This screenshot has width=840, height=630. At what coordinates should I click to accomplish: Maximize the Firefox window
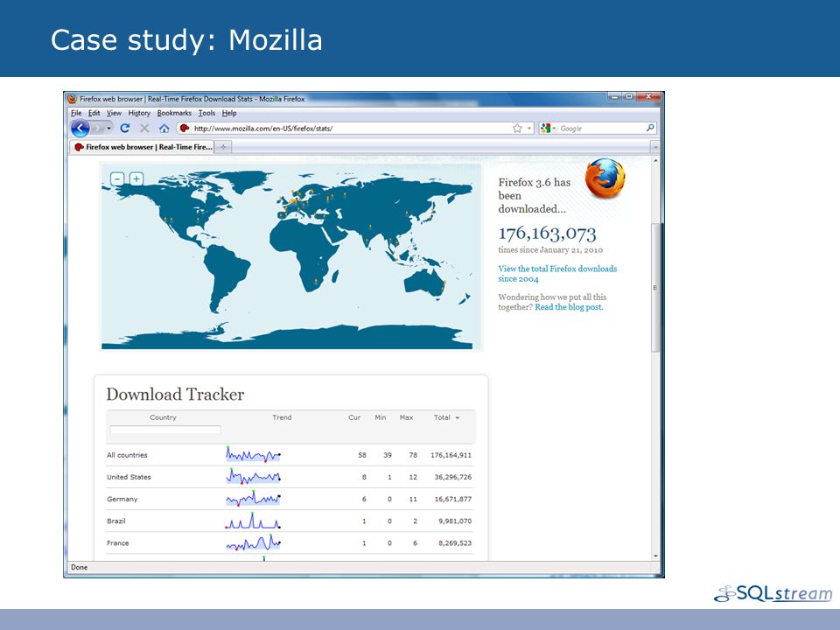tap(629, 96)
